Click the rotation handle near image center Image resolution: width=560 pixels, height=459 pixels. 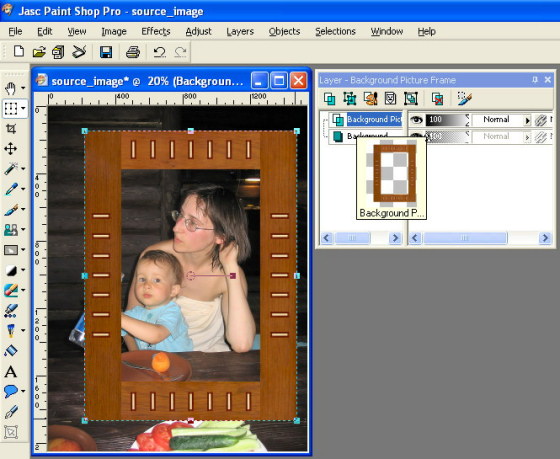coord(233,276)
